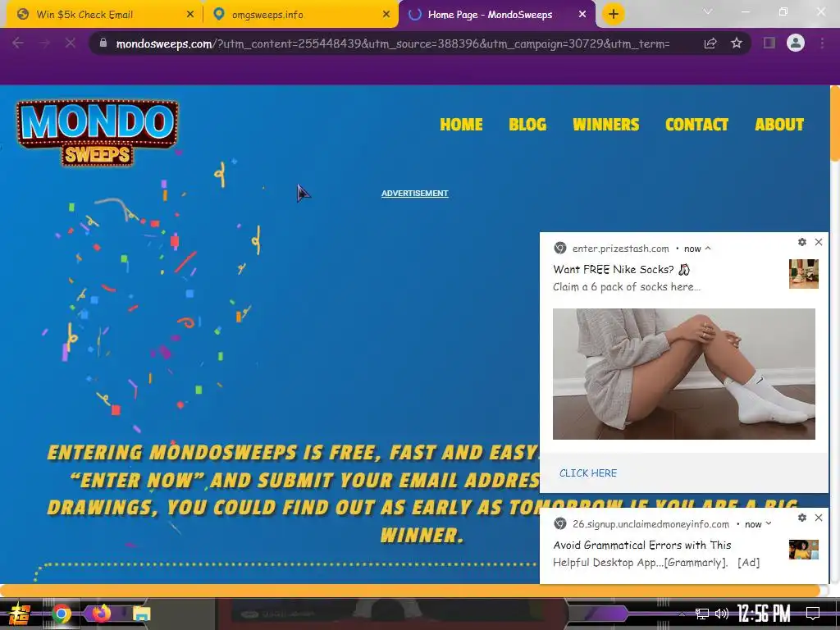Collapse the enter.prizestash.com notification chevron
Screen dimensions: 840x630
pos(708,248)
